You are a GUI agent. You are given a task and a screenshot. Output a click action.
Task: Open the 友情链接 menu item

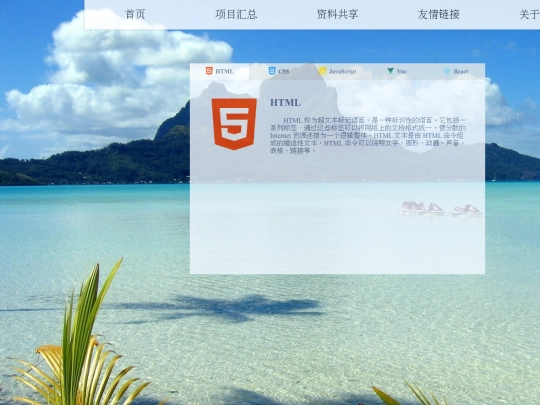point(438,14)
